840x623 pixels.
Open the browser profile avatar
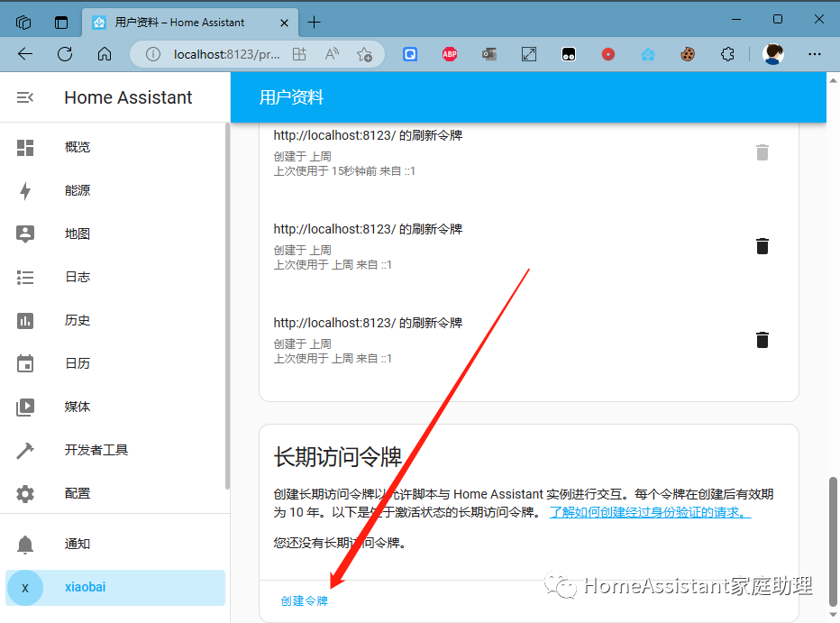point(773,53)
